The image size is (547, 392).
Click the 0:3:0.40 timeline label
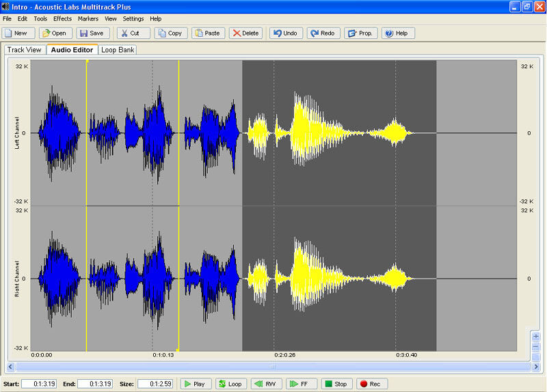(406, 355)
